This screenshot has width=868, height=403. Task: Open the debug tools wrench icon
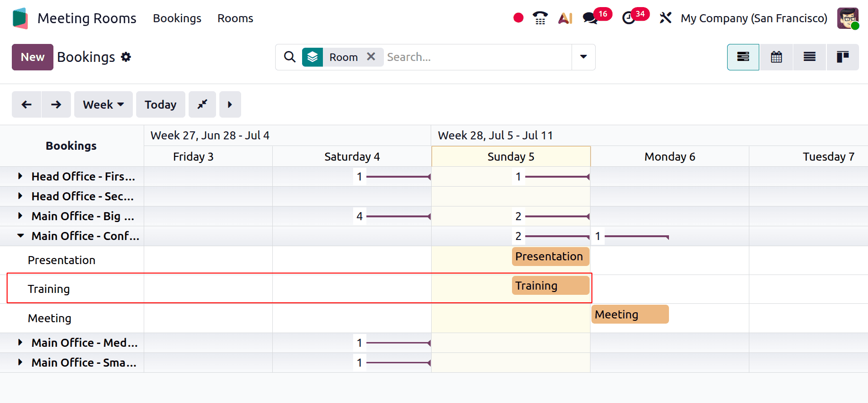pos(665,18)
